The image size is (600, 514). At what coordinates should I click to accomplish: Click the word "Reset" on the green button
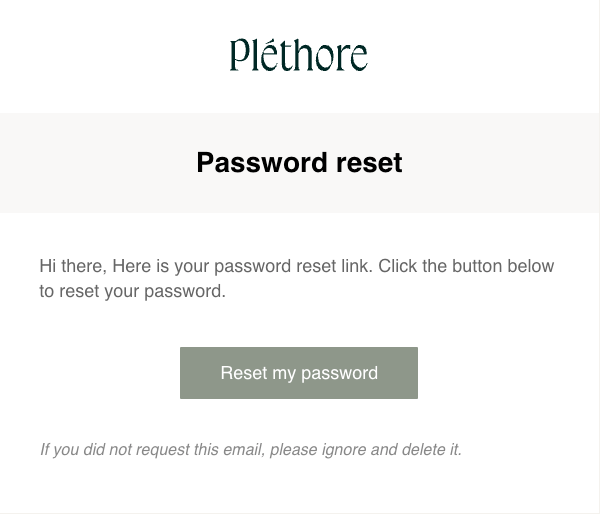point(244,373)
